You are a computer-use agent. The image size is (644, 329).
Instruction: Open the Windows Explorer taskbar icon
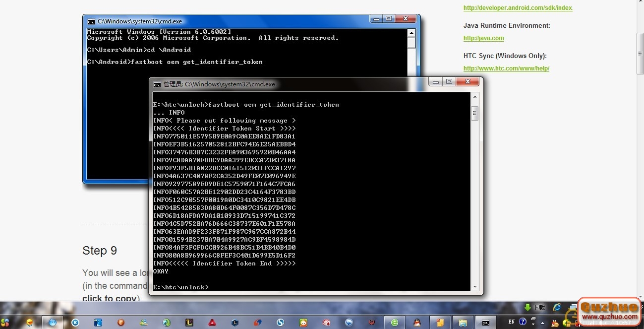coord(463,323)
